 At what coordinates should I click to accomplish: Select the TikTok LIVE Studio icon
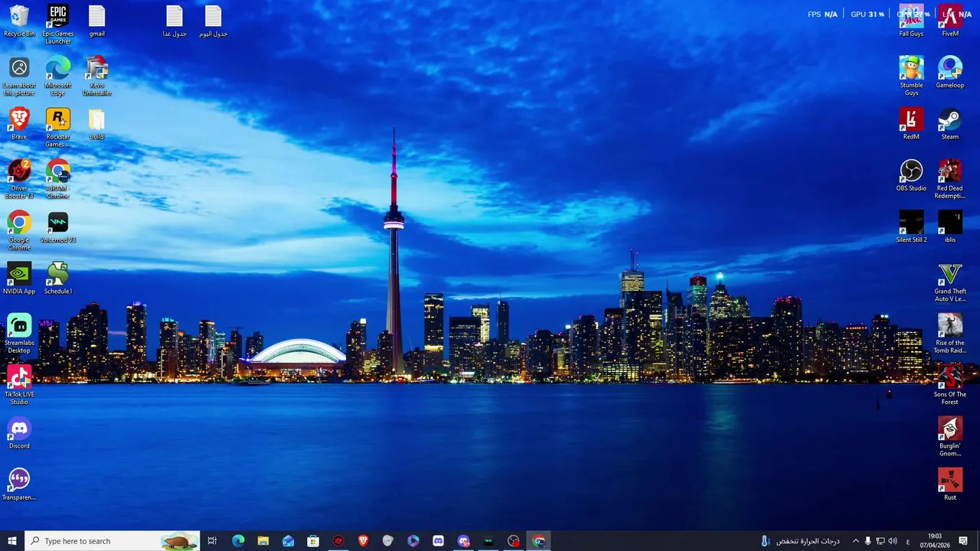(x=19, y=385)
